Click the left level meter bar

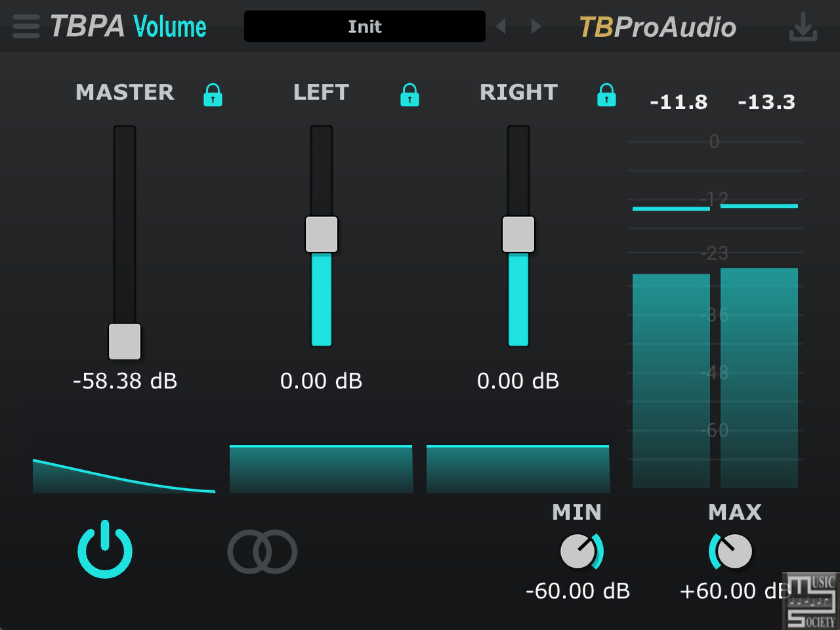[671, 381]
